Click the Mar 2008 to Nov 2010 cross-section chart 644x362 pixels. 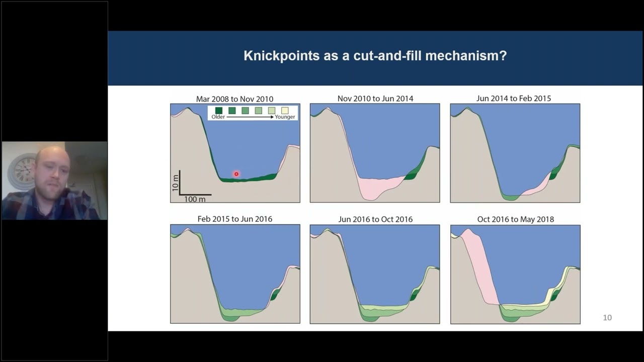pyautogui.click(x=235, y=153)
